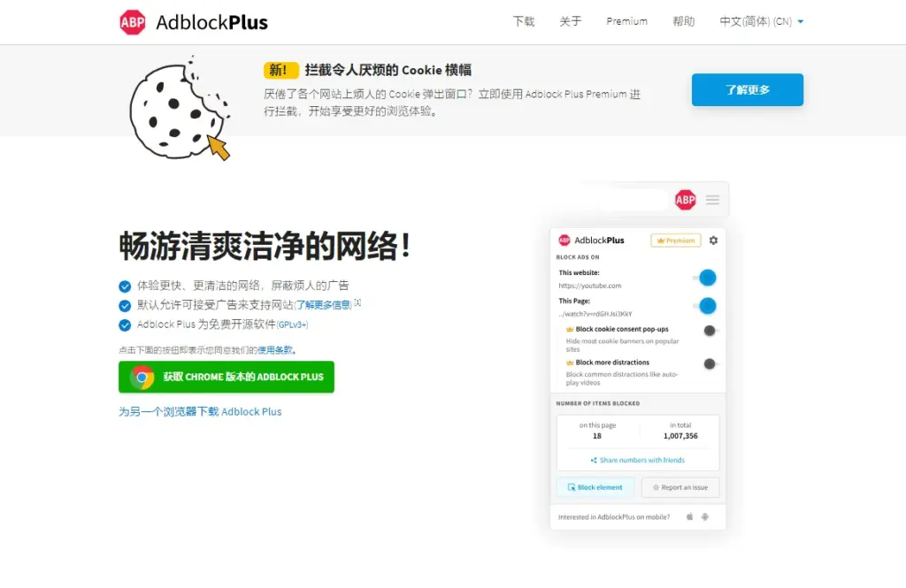Click the Premium badge in popup
906x588 pixels.
pos(675,241)
